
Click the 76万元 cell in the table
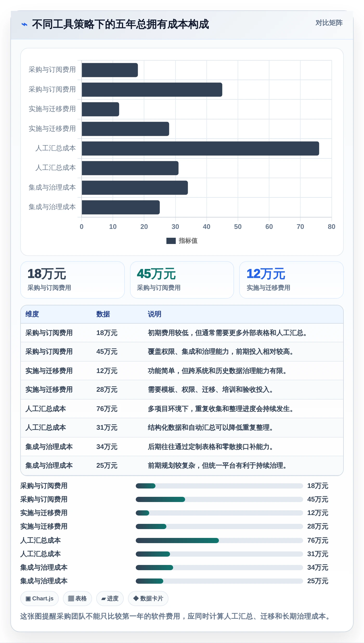[x=107, y=409]
